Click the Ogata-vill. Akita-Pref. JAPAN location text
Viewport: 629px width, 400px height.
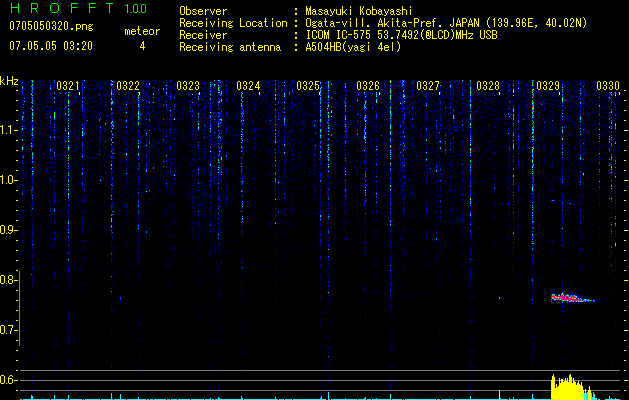[446, 23]
